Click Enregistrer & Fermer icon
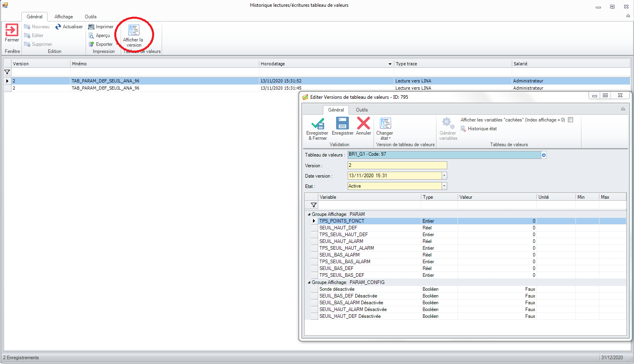Image resolution: width=634 pixels, height=364 pixels. click(x=317, y=124)
